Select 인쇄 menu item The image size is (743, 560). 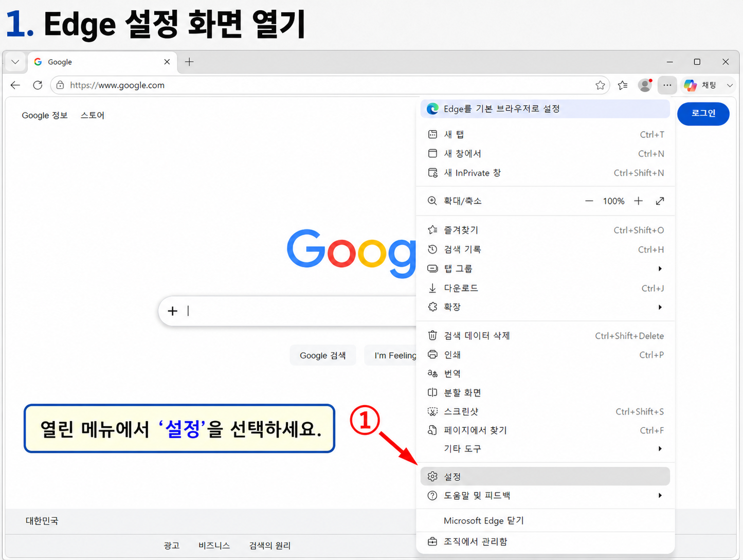point(545,355)
